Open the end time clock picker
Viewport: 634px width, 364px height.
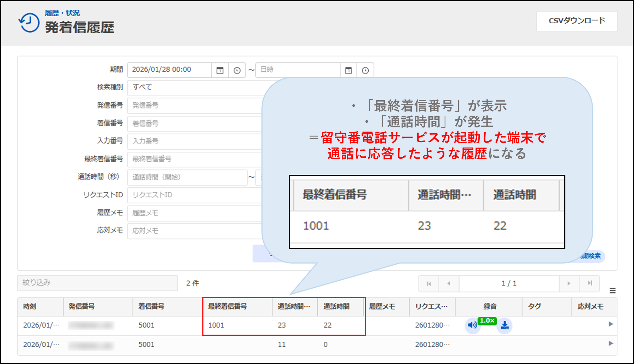tap(365, 70)
